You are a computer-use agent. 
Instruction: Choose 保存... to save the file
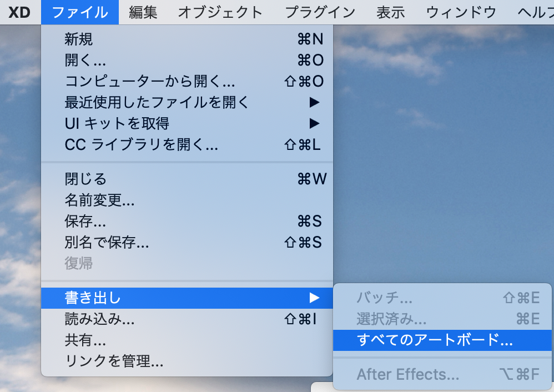[x=187, y=222]
